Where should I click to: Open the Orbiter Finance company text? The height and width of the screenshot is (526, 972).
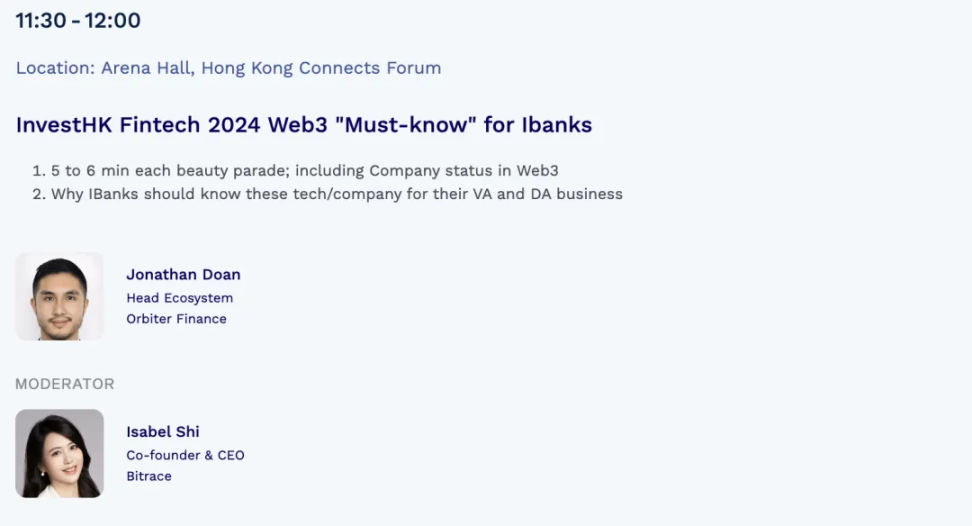tap(176, 319)
